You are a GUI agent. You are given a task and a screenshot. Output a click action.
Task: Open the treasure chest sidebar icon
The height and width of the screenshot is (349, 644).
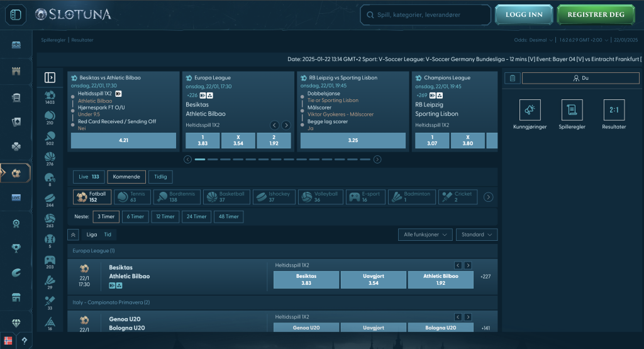(x=16, y=45)
